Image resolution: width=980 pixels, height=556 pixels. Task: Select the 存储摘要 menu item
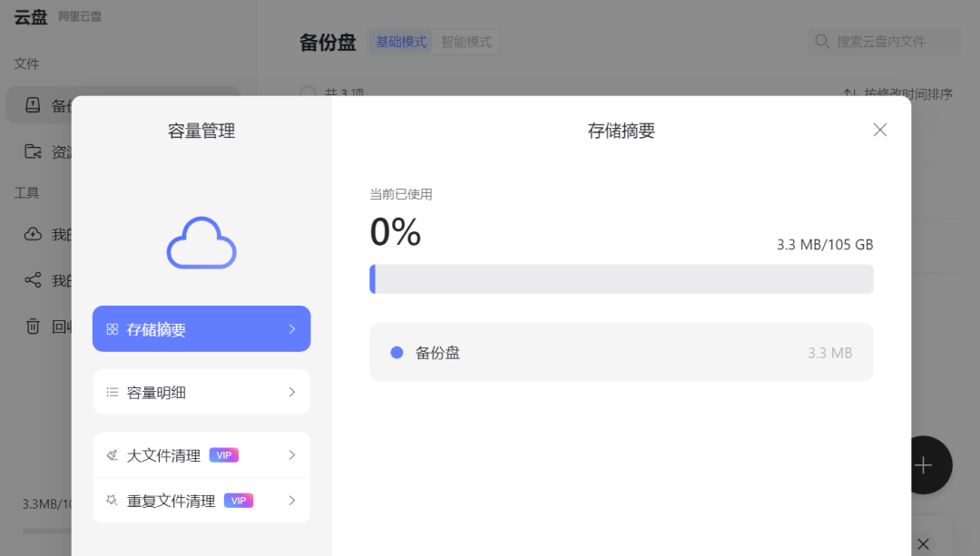pos(201,328)
